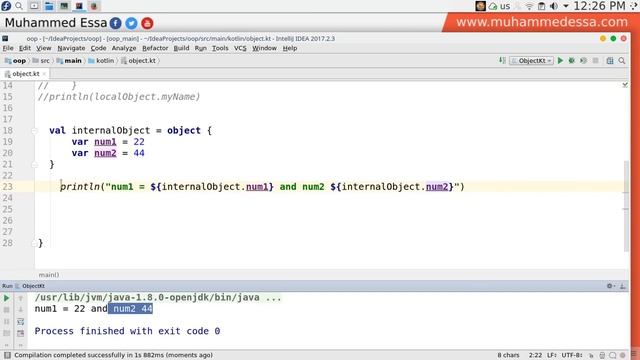Click the main function fold marker at line 28

(x=35, y=243)
